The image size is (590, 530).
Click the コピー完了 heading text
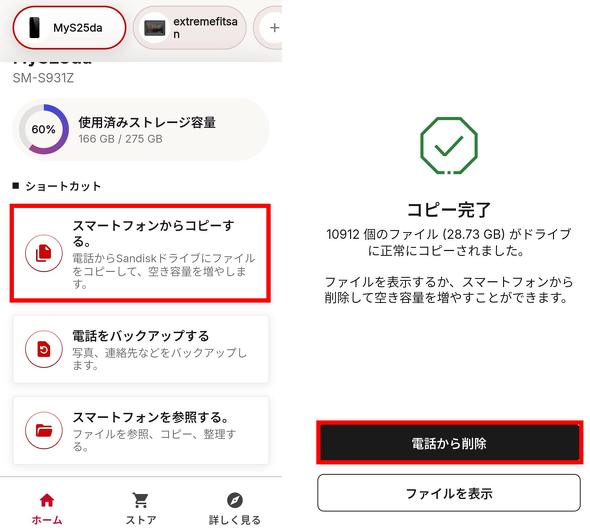point(449,210)
